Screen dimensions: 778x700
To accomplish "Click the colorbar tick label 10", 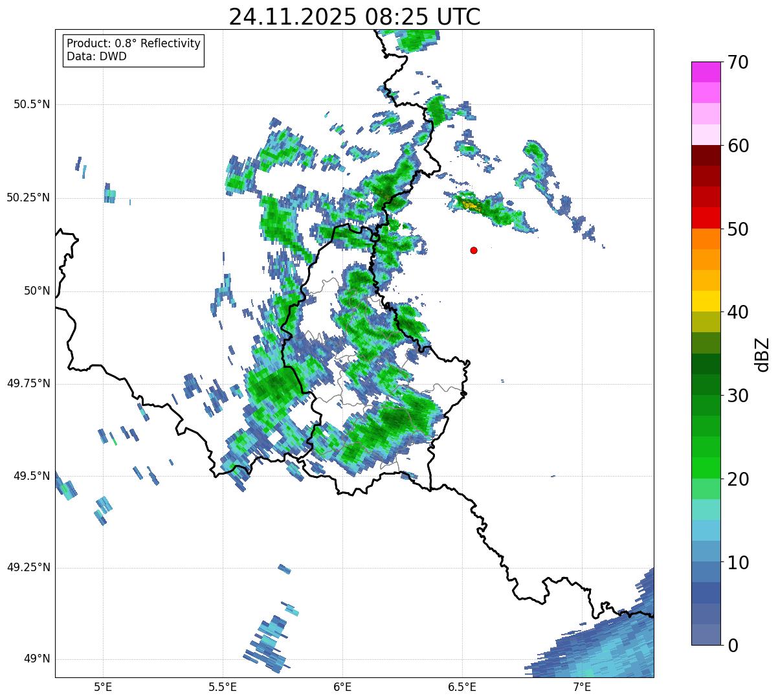I will click(738, 563).
